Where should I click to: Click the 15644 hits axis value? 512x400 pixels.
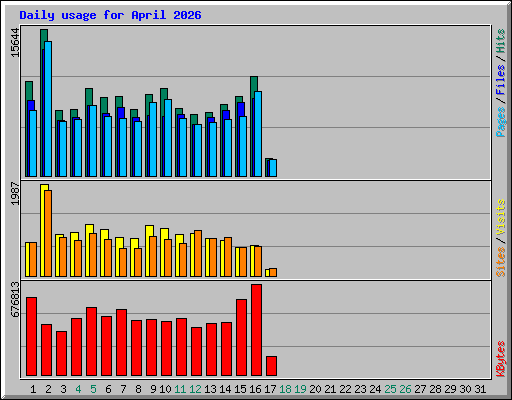coord(15,43)
